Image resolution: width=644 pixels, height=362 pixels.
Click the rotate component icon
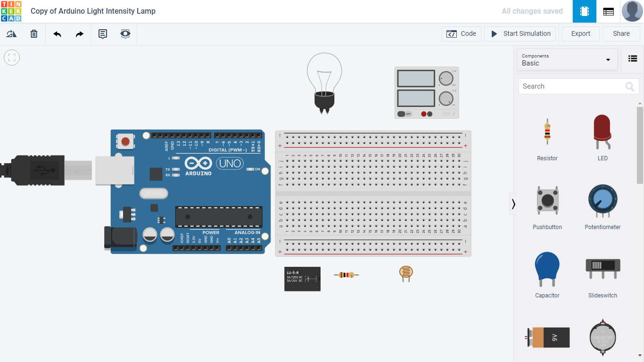coord(11,34)
